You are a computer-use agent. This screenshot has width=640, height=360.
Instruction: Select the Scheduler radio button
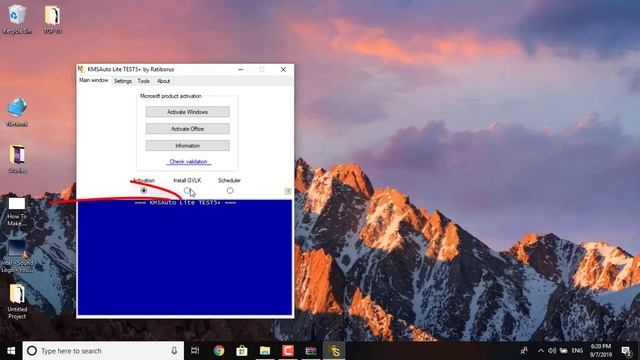click(x=230, y=191)
